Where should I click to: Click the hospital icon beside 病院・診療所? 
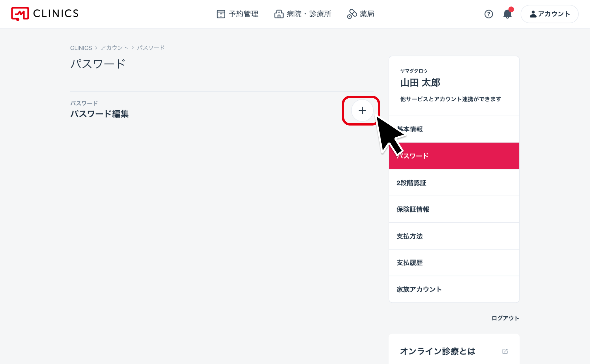click(x=279, y=14)
